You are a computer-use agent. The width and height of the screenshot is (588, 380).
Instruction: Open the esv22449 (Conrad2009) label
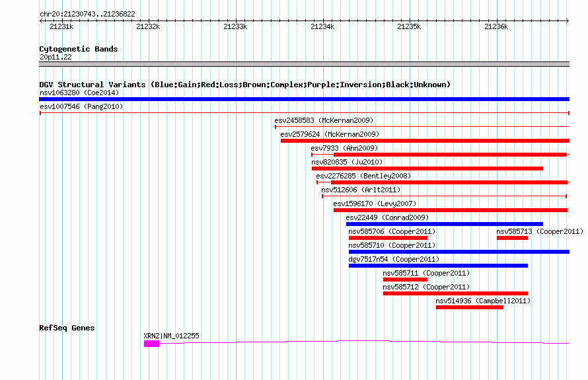(387, 217)
